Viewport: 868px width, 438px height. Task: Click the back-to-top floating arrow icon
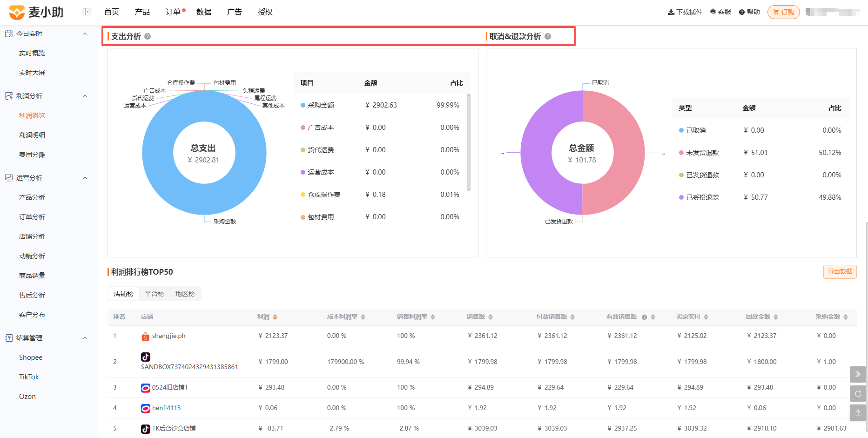click(858, 413)
